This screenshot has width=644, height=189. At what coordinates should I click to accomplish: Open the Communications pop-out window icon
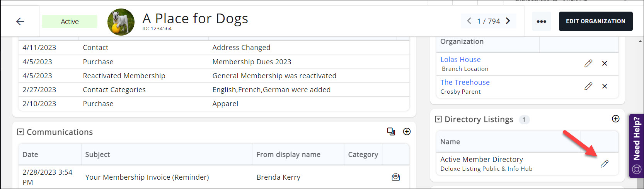[x=391, y=132]
